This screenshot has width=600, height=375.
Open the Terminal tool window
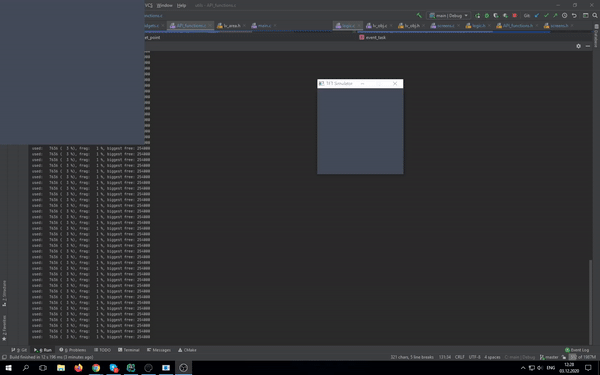(129, 350)
